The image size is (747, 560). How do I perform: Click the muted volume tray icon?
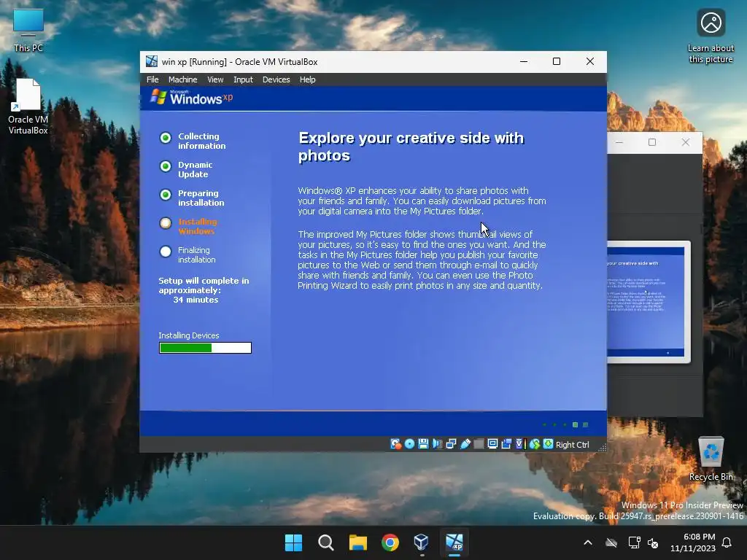(x=653, y=542)
